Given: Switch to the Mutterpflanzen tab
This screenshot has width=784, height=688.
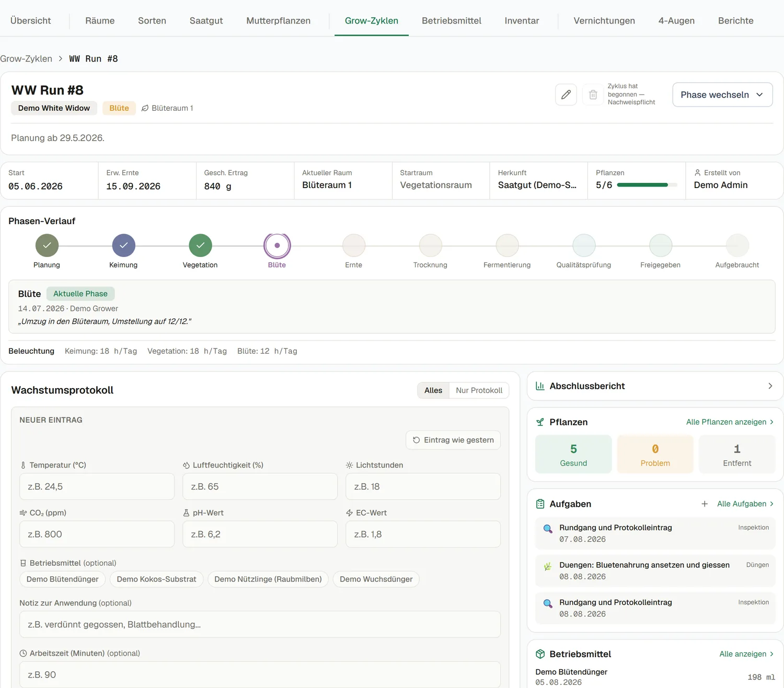Looking at the screenshot, I should [279, 21].
